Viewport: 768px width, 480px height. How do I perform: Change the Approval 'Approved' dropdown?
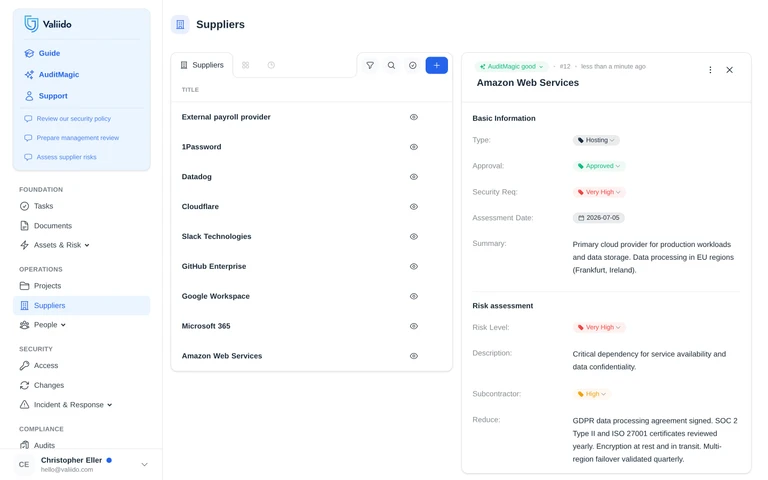click(599, 166)
